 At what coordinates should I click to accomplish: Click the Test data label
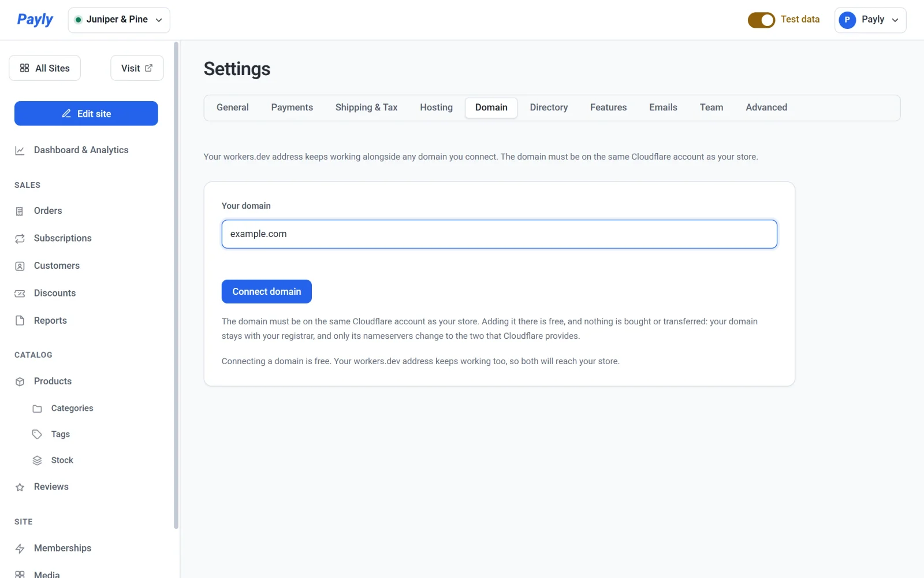[800, 20]
